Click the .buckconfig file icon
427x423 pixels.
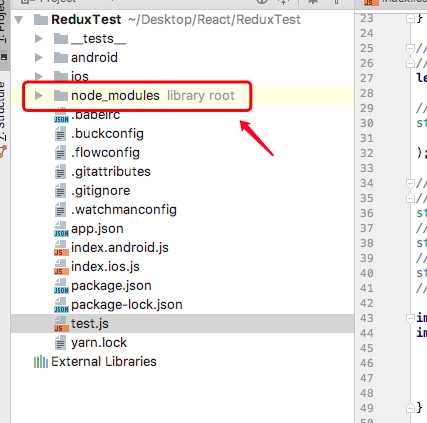60,134
